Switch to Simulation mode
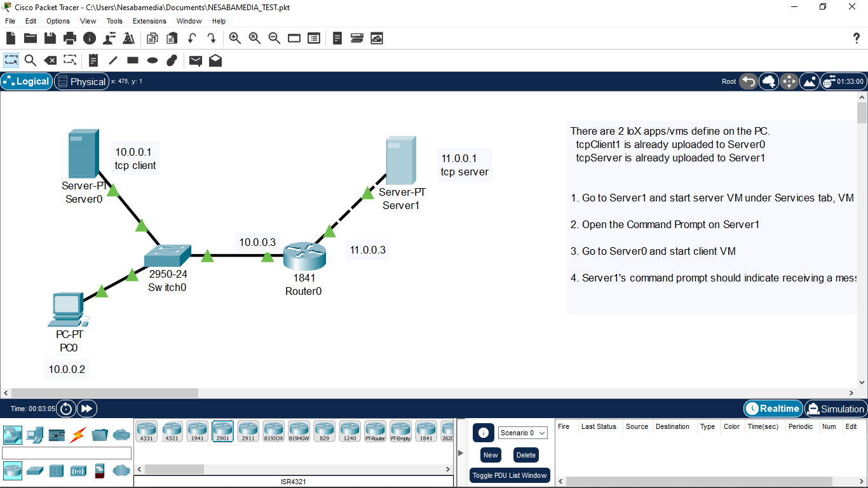The height and width of the screenshot is (488, 868). (836, 409)
